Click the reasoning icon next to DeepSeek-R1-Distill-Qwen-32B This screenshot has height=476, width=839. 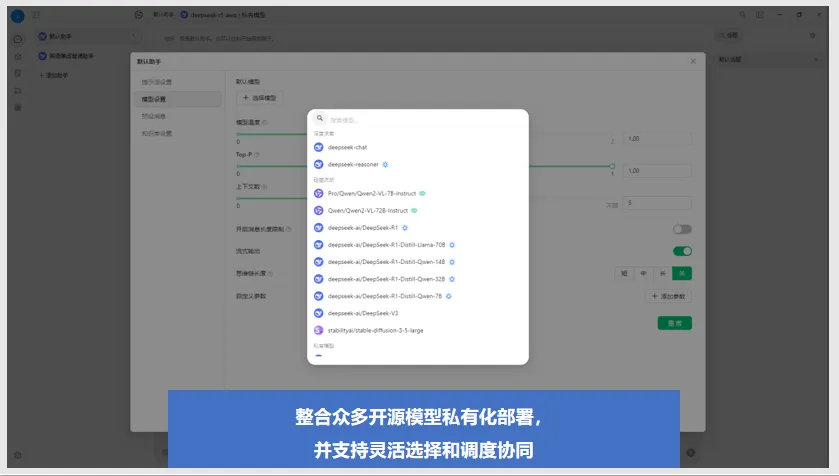[452, 279]
